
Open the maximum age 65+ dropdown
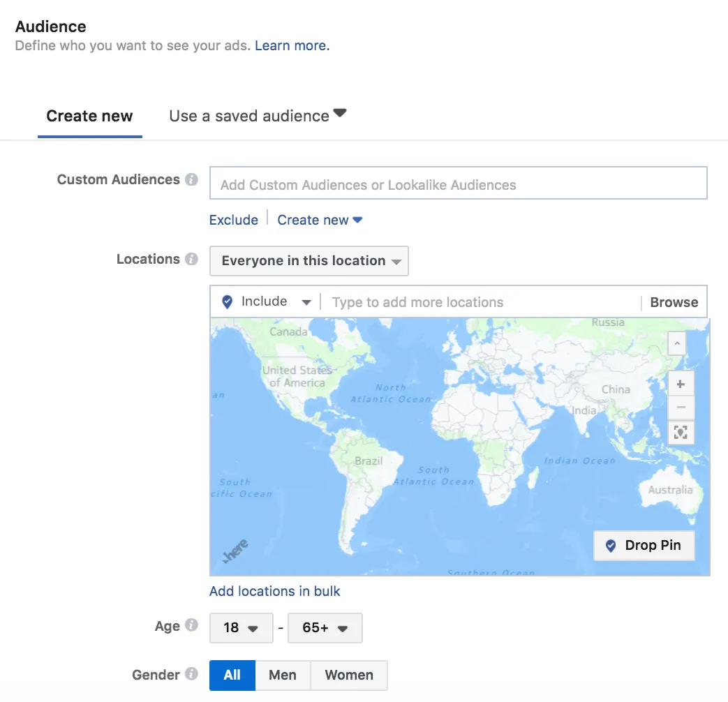[x=325, y=628]
